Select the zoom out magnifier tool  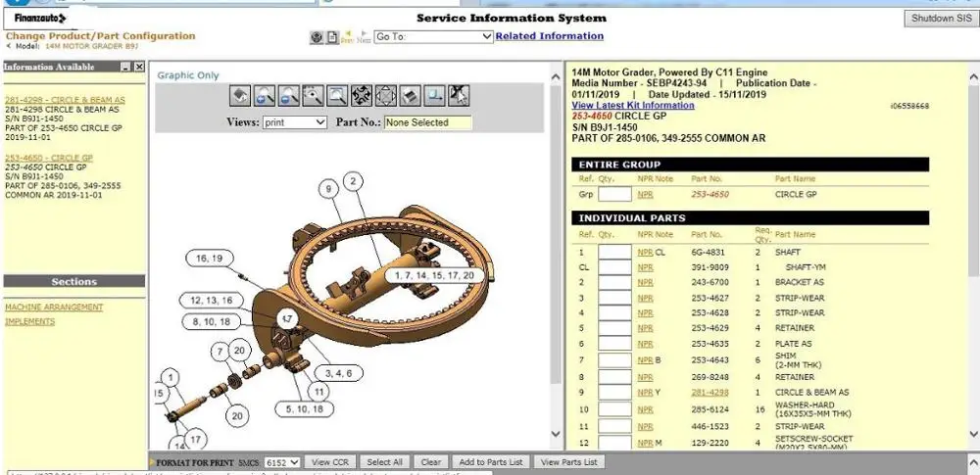pos(289,96)
